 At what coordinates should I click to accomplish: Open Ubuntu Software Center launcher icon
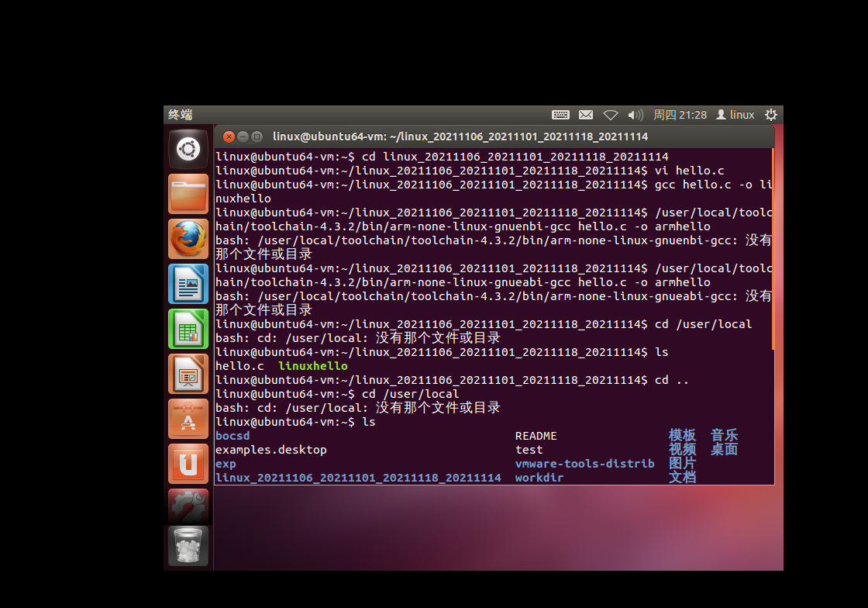(188, 419)
